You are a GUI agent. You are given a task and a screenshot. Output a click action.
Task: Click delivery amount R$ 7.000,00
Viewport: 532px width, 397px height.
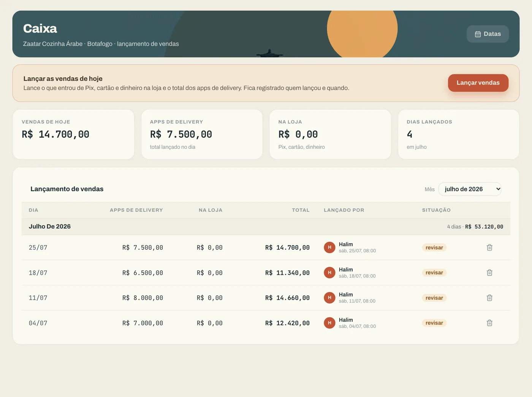tap(142, 323)
